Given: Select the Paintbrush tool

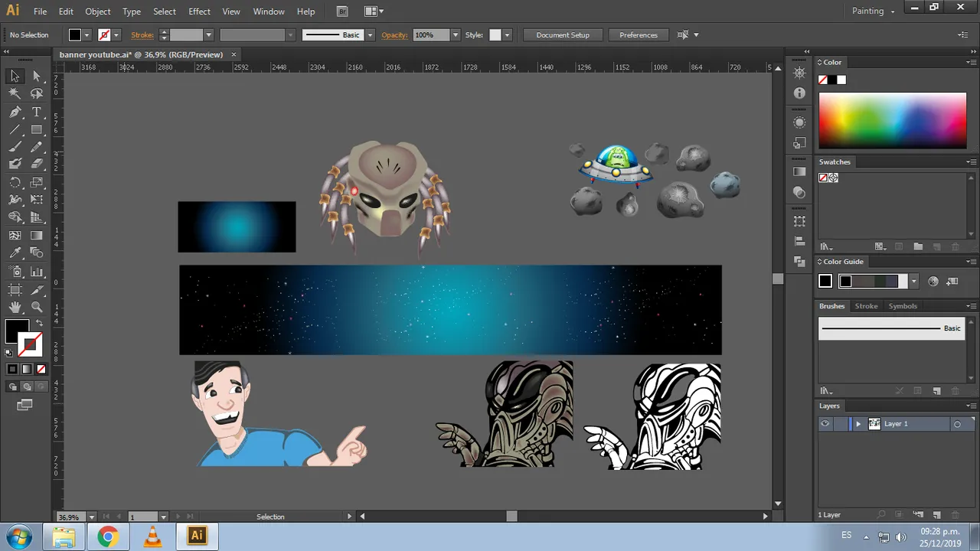Looking at the screenshot, I should click(15, 147).
